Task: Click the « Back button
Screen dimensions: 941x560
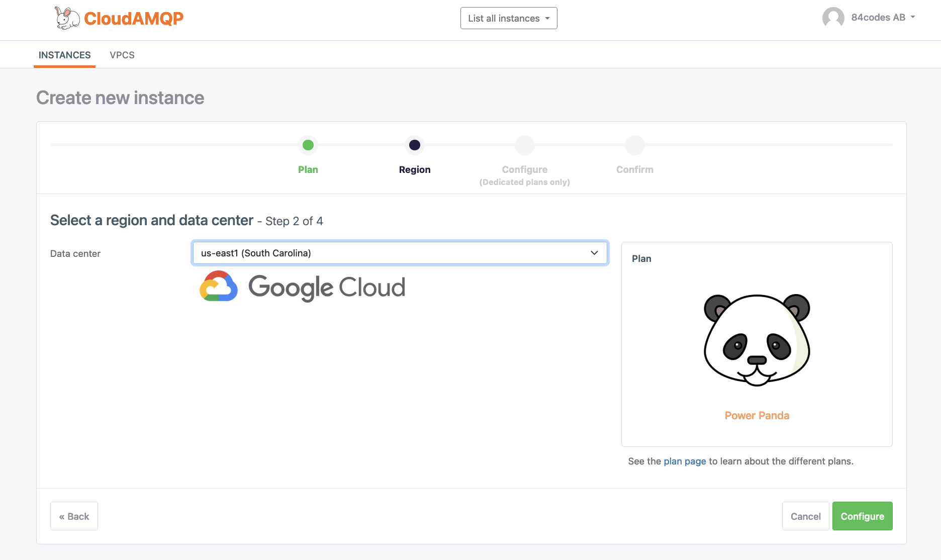Action: pos(74,516)
